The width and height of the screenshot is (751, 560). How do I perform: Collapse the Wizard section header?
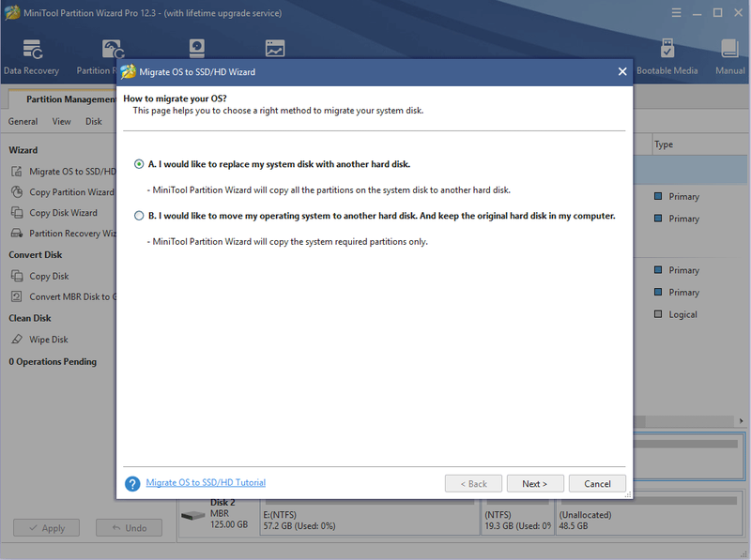tap(23, 150)
